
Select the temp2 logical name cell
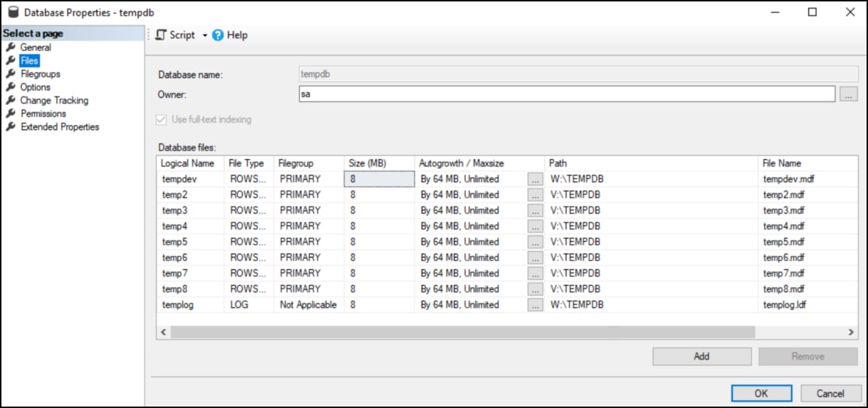pos(190,195)
